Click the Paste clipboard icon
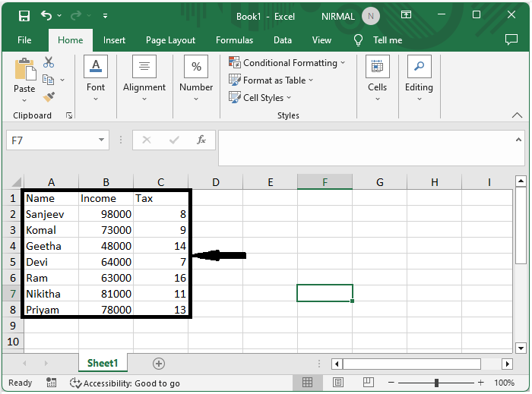The image size is (532, 394). pos(24,77)
